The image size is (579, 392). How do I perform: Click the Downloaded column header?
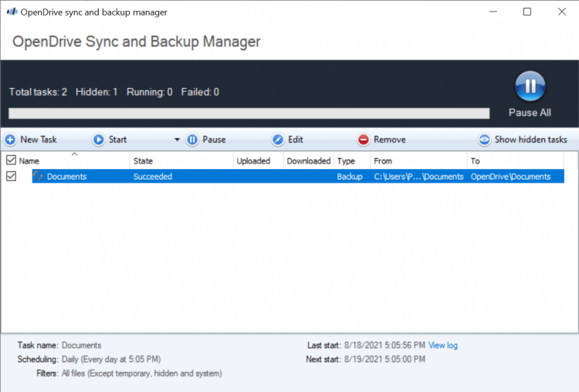(x=308, y=161)
